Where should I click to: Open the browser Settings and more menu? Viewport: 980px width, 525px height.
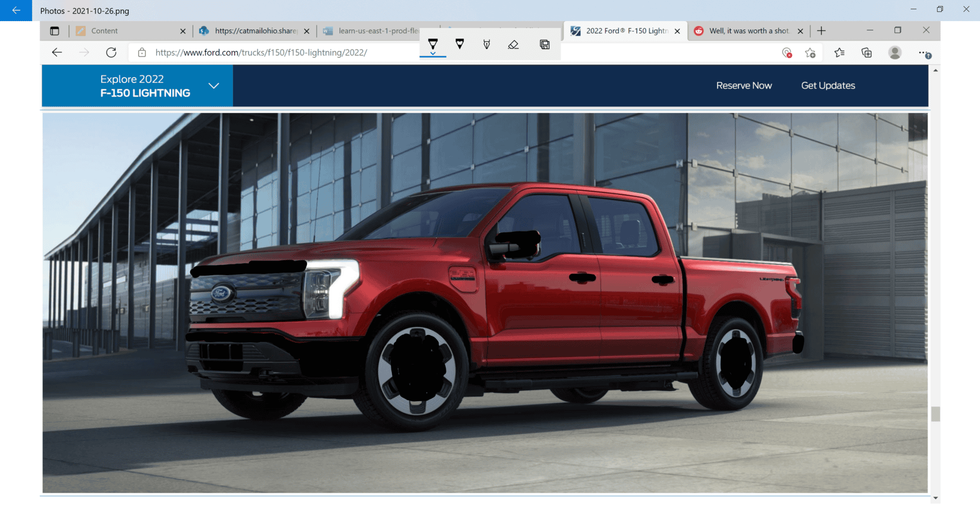924,53
